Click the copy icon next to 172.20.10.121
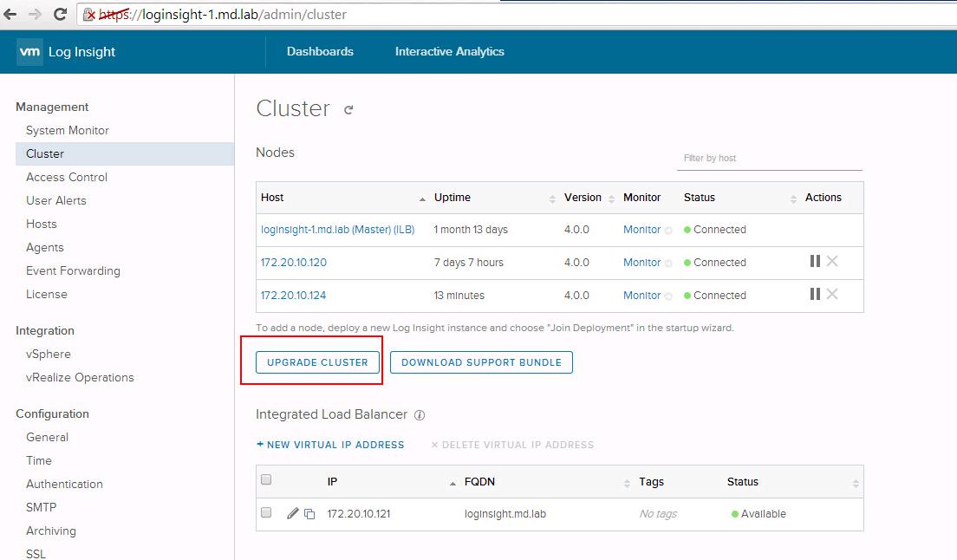The image size is (957, 560). [309, 514]
